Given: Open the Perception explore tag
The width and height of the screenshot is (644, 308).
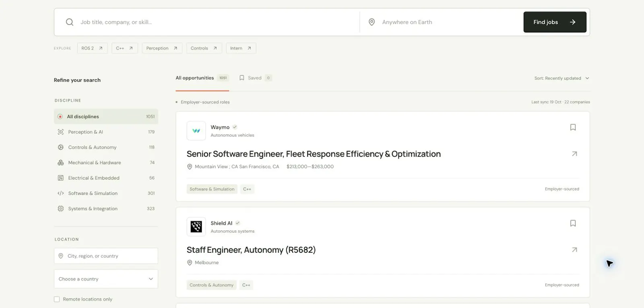Looking at the screenshot, I should click(x=162, y=48).
